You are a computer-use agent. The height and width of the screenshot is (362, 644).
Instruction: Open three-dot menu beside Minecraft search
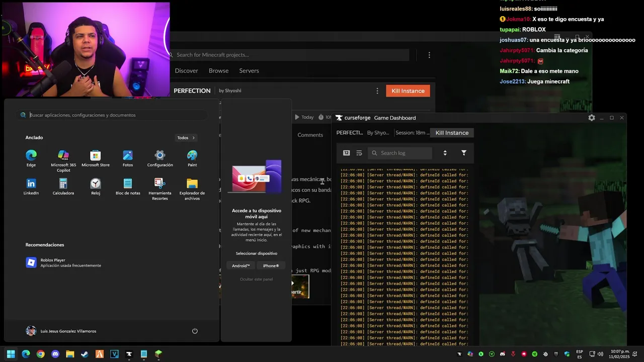click(x=429, y=55)
